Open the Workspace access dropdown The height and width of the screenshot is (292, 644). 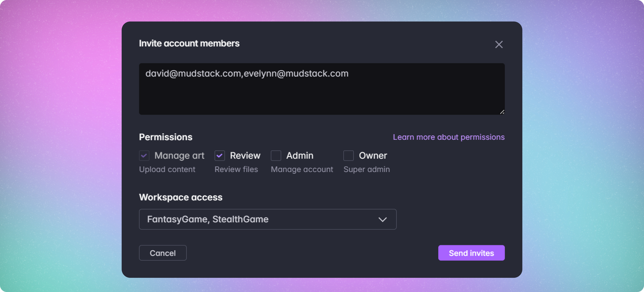267,219
